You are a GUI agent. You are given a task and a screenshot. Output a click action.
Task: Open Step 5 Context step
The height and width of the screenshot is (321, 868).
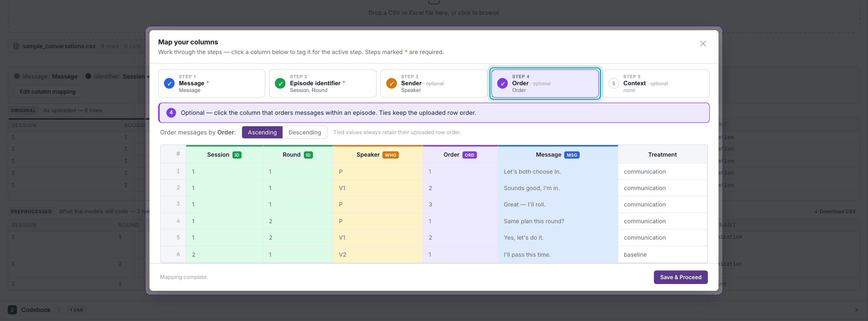click(656, 83)
